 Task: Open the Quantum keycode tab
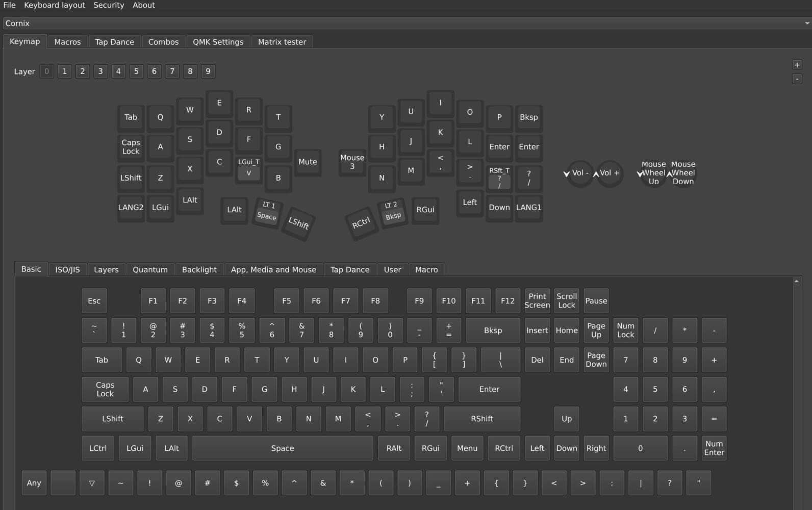(x=150, y=270)
